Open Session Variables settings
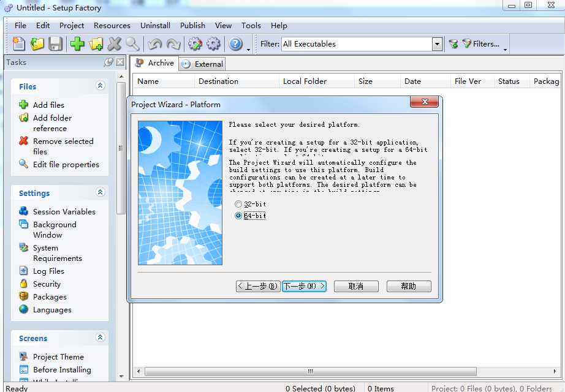 coord(64,211)
